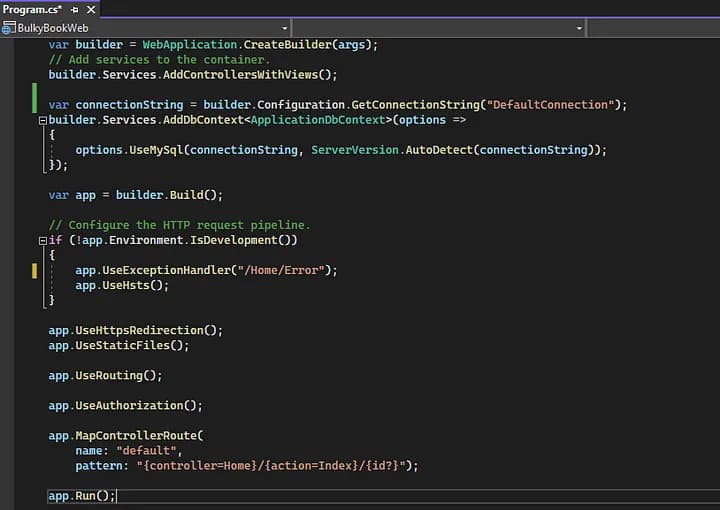Click the BulkyBookWeb project icon

pos(10,28)
